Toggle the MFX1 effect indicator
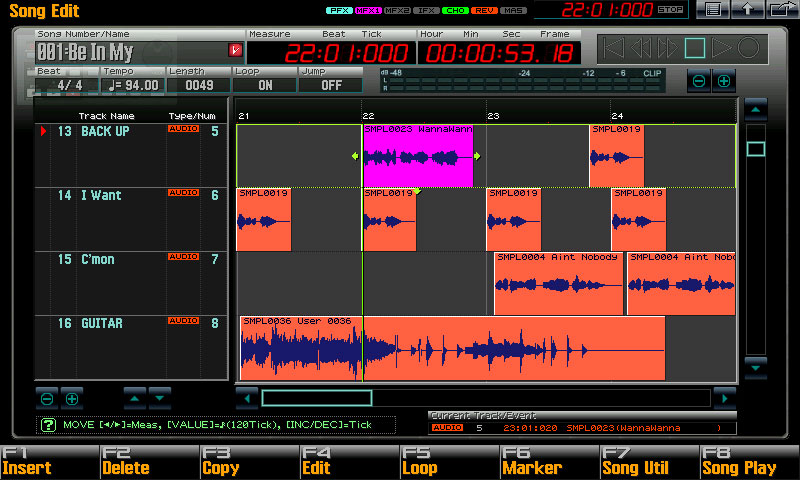Viewport: 800px width, 480px height. coord(368,10)
